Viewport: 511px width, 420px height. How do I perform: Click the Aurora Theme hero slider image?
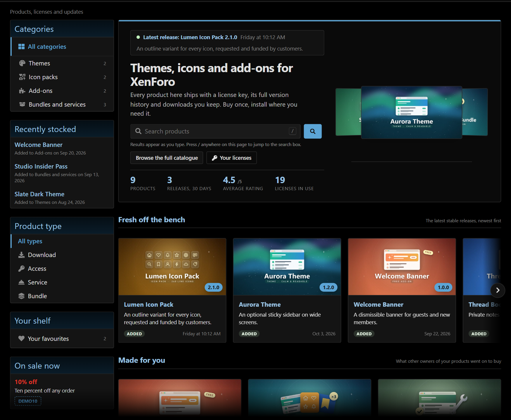(x=412, y=112)
